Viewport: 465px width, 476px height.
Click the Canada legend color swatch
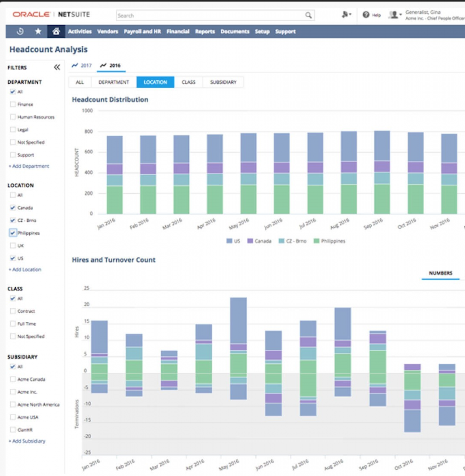[250, 241]
